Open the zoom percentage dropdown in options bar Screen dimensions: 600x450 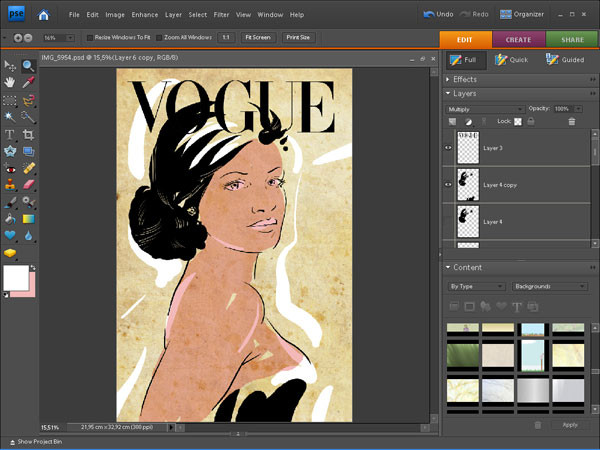pos(70,38)
